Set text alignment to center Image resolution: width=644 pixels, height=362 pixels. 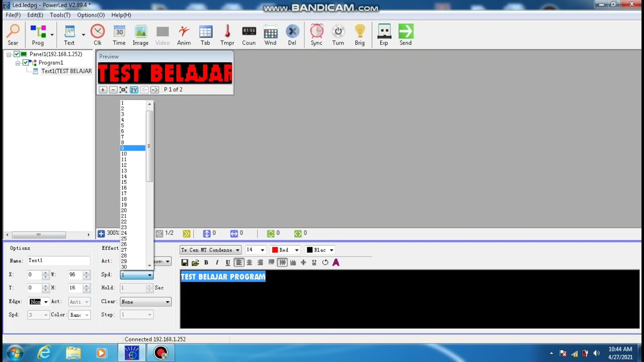pyautogui.click(x=250, y=262)
